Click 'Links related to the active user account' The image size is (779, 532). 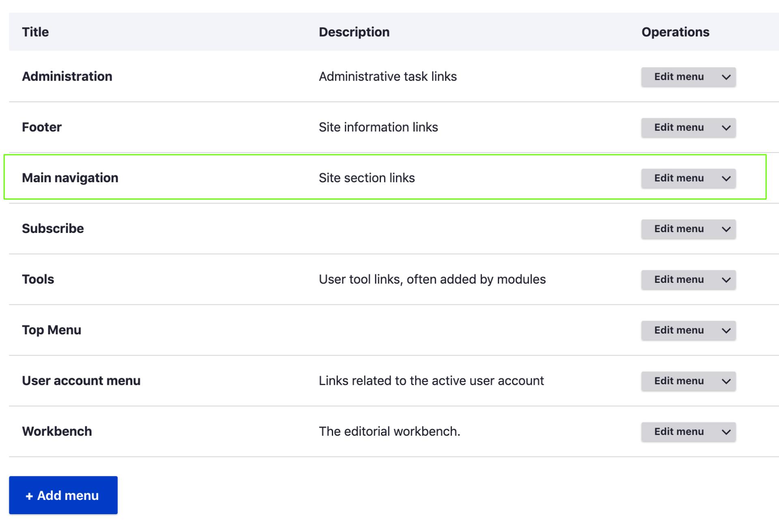pos(431,381)
